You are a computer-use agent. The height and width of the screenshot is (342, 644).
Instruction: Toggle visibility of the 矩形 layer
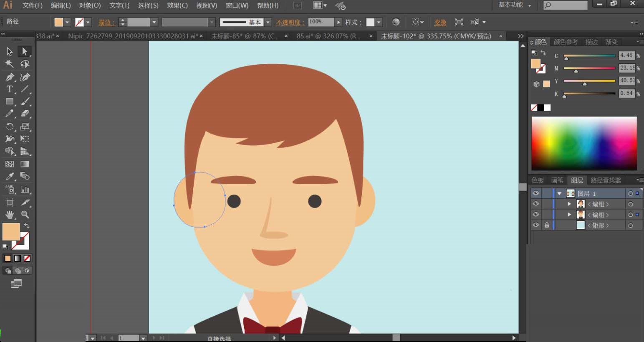[x=536, y=225]
